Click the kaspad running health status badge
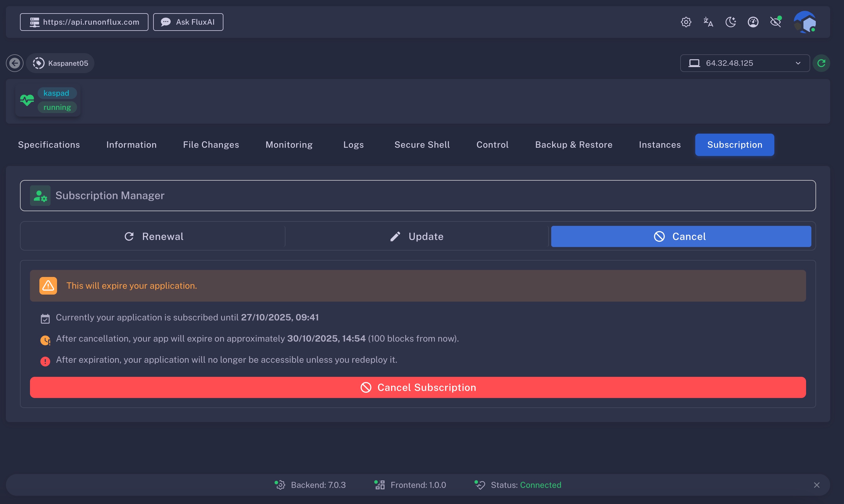Screen dimensions: 844x504 click(48, 100)
